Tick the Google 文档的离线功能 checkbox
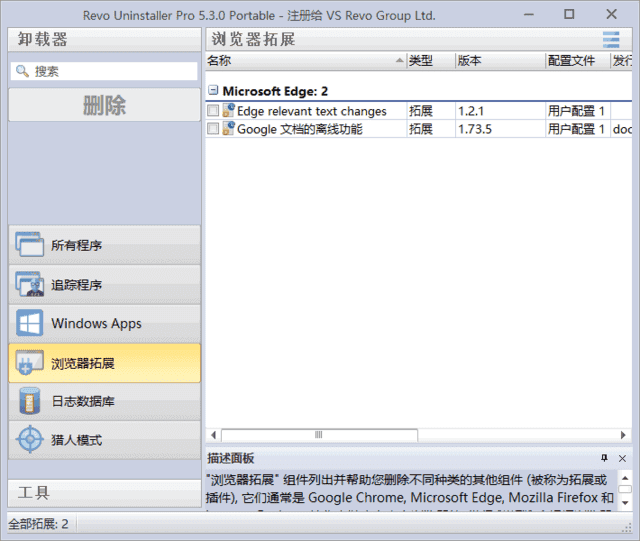 tap(213, 129)
